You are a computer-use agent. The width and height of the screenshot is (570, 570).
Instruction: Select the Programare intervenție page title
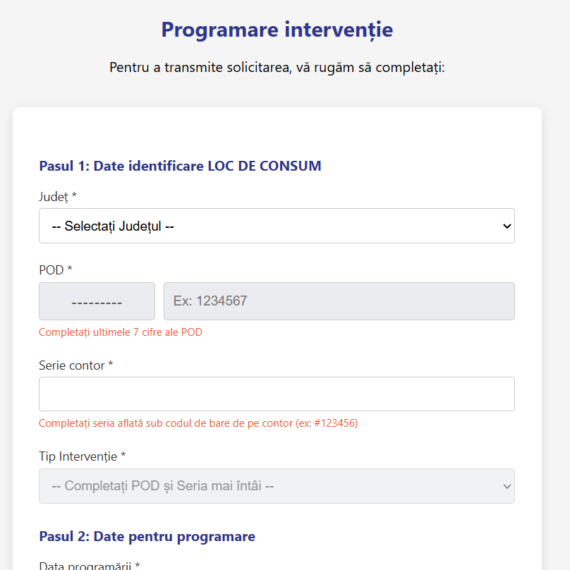277,30
